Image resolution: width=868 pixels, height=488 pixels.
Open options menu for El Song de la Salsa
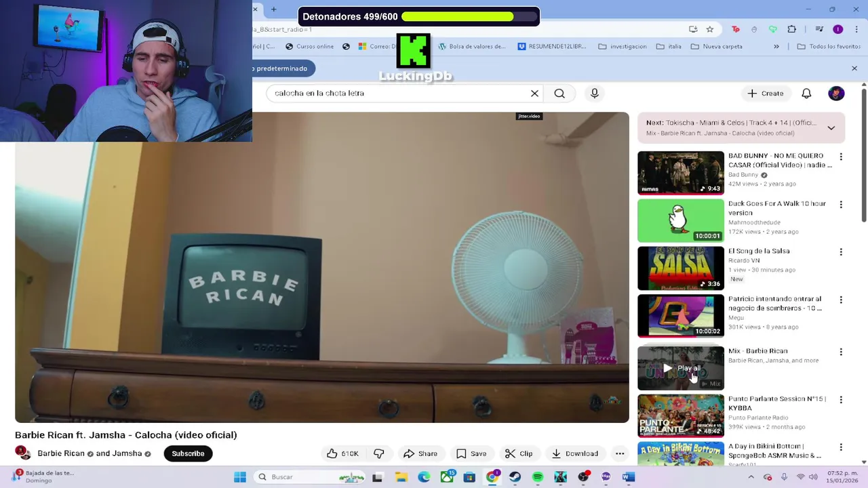[x=841, y=251]
